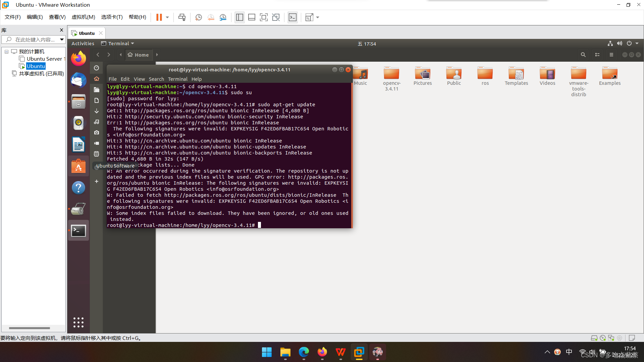Open the vmware-tools-distrib folder
This screenshot has width=644, height=362.
(x=579, y=81)
